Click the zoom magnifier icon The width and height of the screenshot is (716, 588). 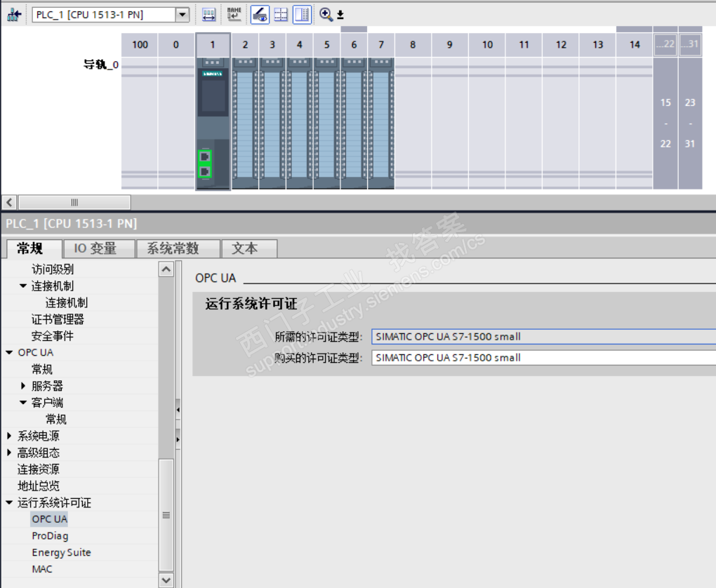pos(326,15)
